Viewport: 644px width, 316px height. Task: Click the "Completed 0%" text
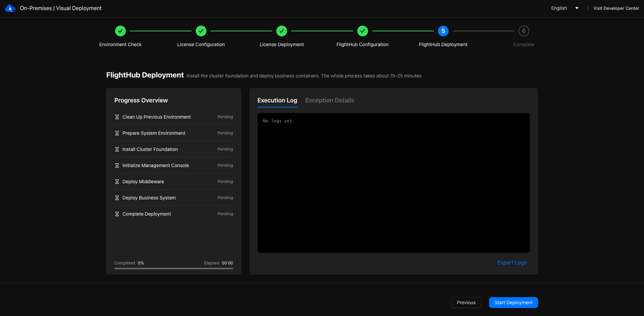click(129, 263)
